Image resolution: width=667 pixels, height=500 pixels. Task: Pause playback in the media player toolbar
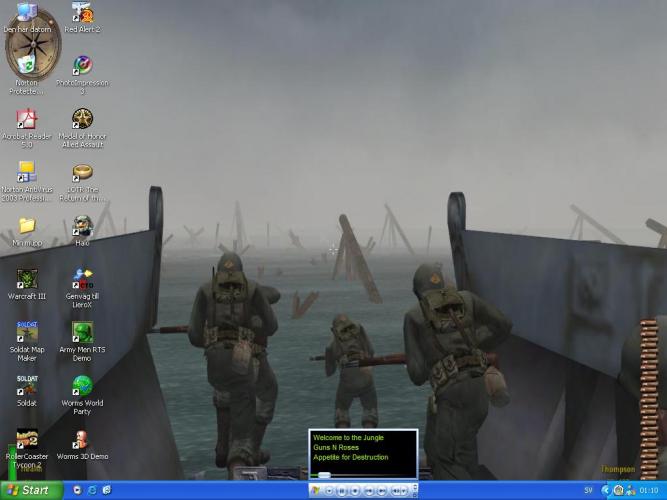pyautogui.click(x=342, y=491)
